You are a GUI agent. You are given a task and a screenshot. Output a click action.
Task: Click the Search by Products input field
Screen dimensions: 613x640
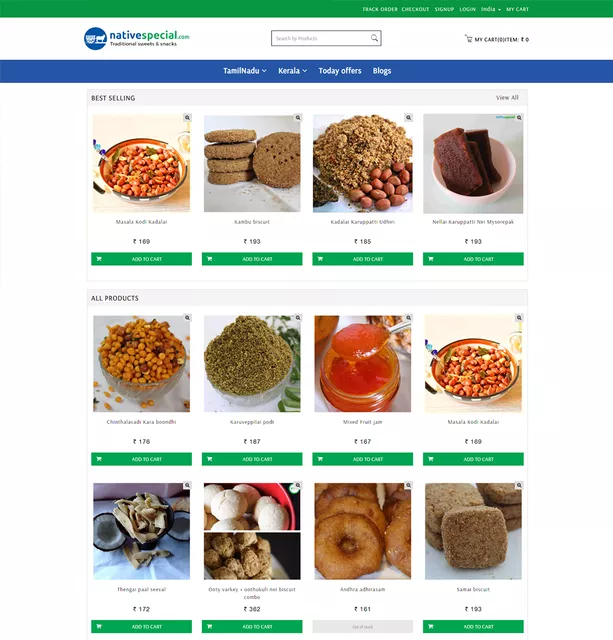coord(321,38)
